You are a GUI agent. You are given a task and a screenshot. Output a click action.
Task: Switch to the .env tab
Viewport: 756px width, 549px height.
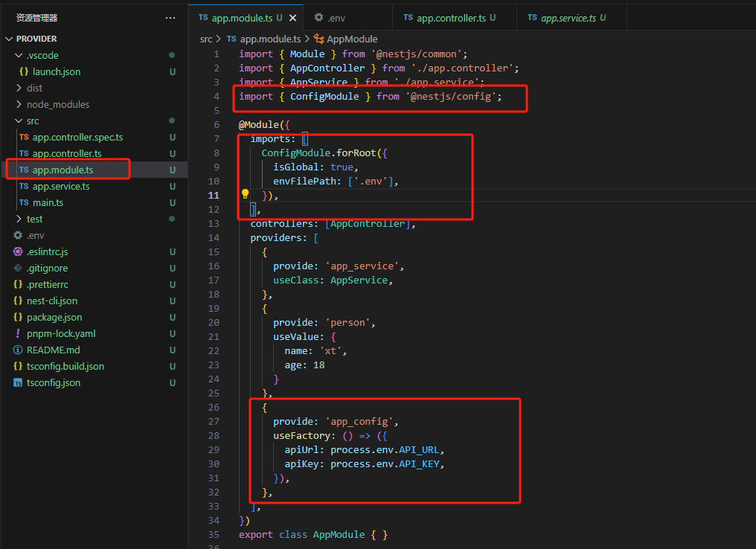(x=335, y=16)
